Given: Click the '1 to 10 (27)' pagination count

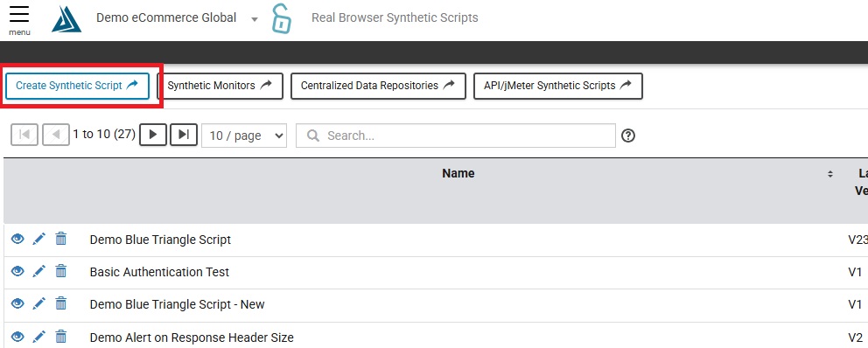Looking at the screenshot, I should [104, 135].
